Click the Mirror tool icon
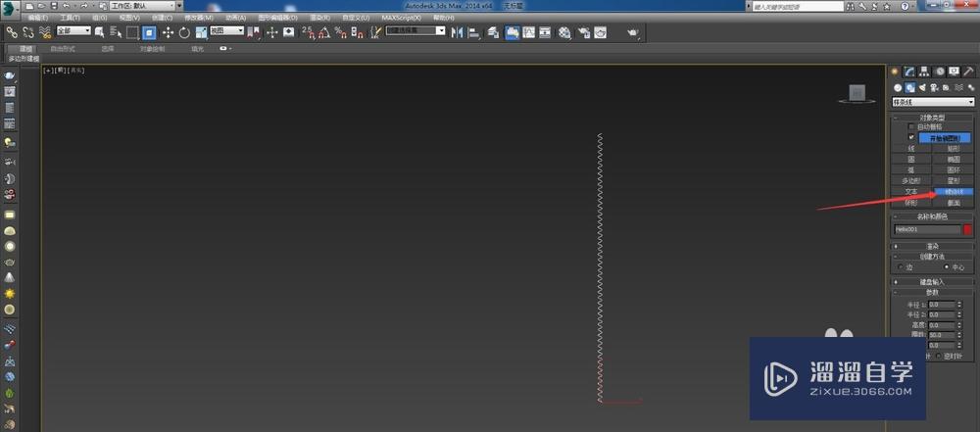This screenshot has width=980, height=432. [457, 32]
